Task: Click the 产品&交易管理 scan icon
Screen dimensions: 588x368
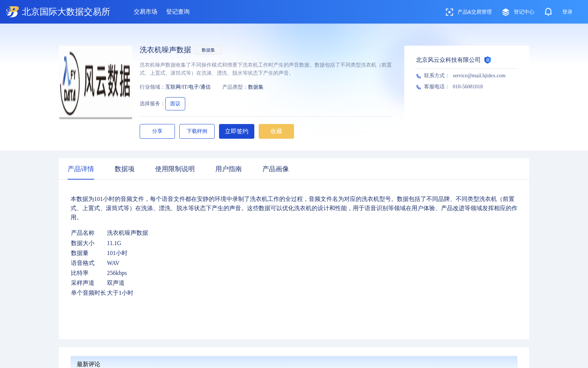Action: point(449,12)
